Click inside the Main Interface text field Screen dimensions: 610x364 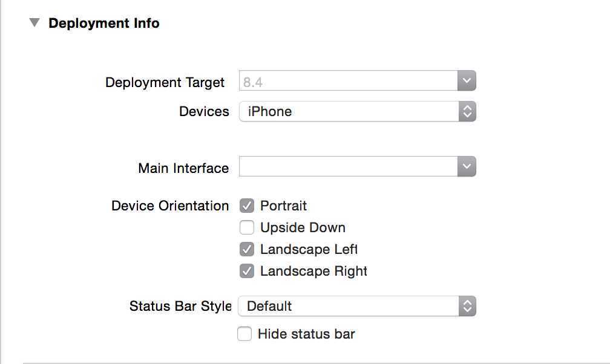348,167
